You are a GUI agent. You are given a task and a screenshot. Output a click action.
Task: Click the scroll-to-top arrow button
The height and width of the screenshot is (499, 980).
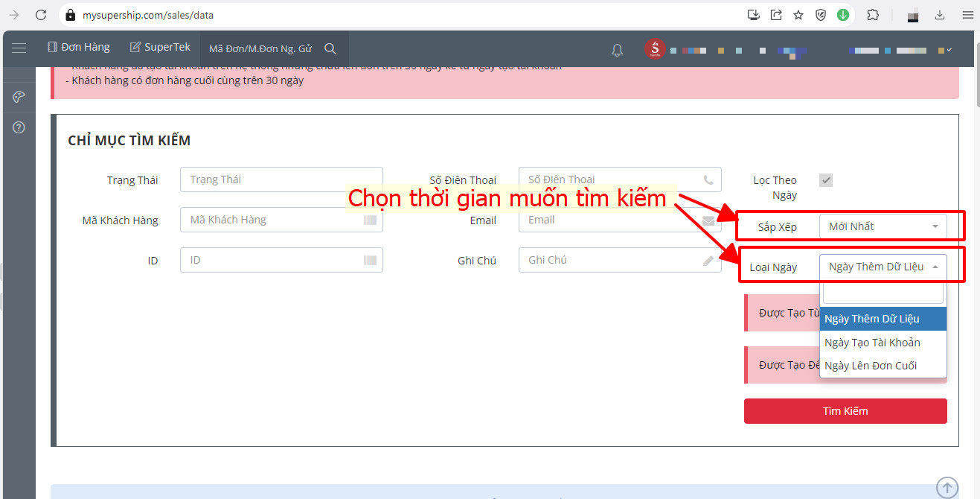tap(946, 487)
